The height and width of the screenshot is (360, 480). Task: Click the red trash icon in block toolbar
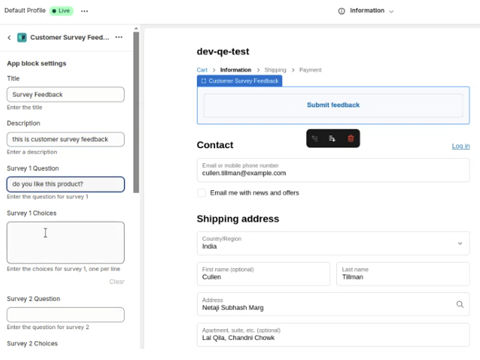pos(350,138)
